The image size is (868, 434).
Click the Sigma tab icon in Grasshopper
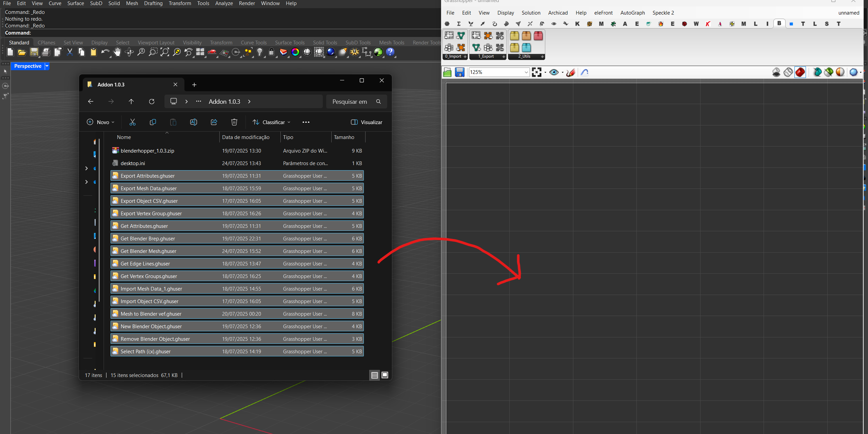459,24
